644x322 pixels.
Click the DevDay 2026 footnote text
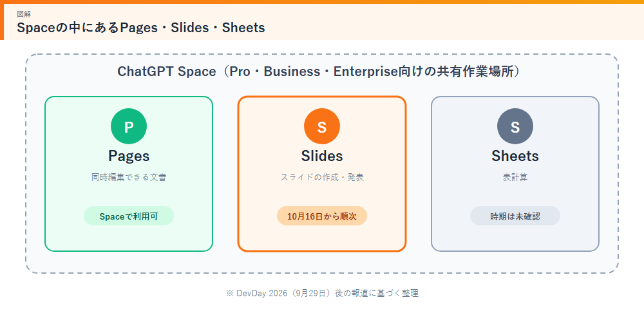coord(321,293)
